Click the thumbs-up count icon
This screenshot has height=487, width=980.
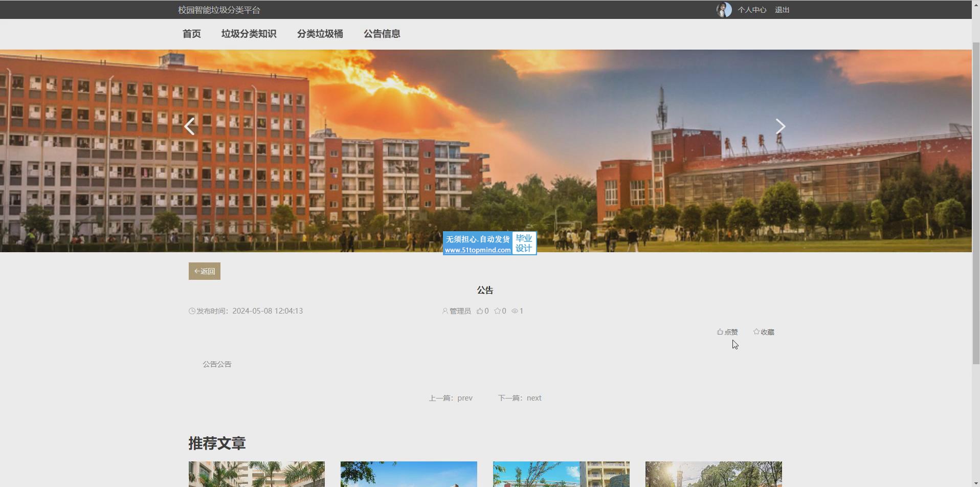coord(480,311)
